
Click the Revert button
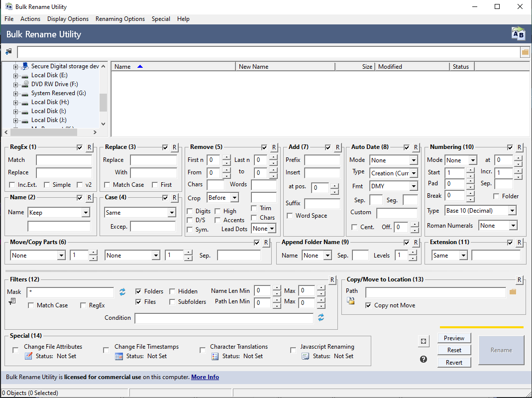pyautogui.click(x=454, y=363)
